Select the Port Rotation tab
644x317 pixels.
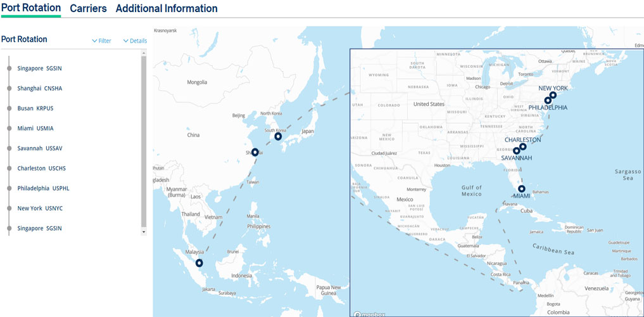point(31,8)
